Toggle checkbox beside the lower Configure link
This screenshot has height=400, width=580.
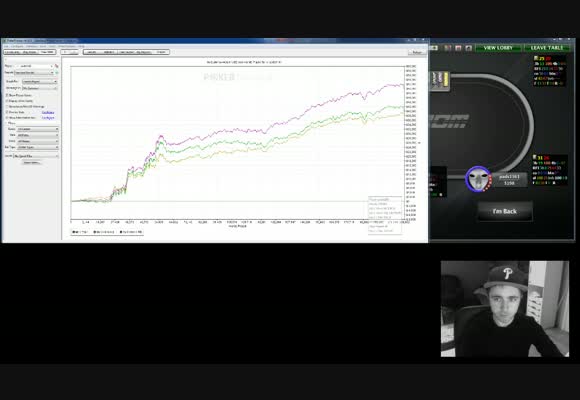[7, 118]
